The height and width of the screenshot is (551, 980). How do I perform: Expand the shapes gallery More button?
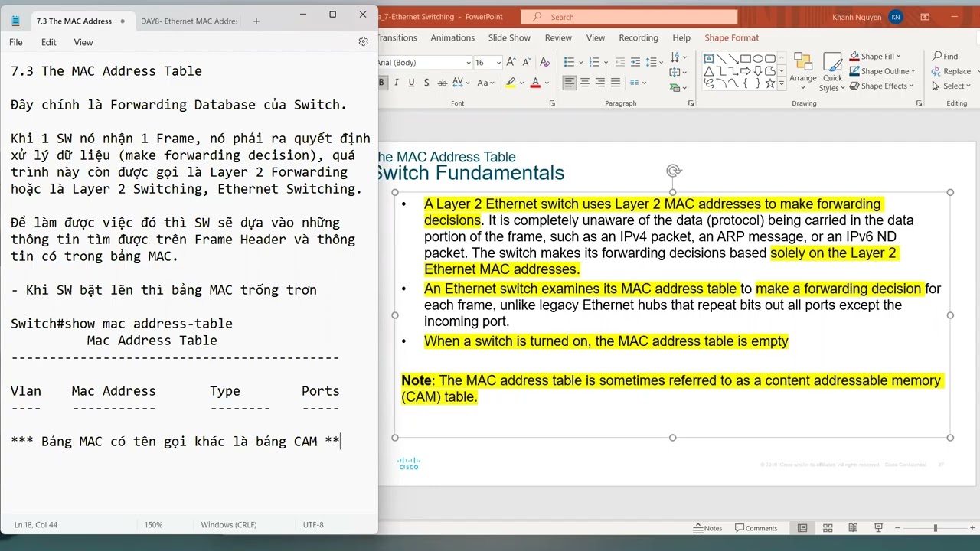[x=782, y=83]
